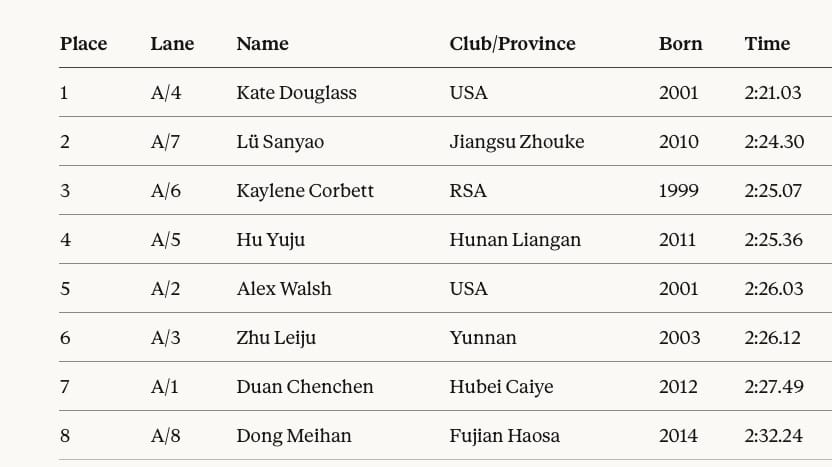Select Alex Walsh in the table

(284, 289)
